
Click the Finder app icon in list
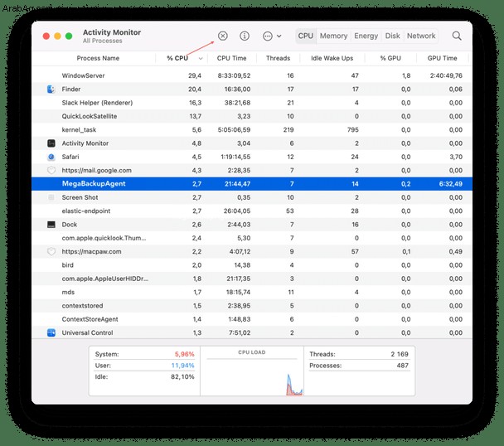[51, 89]
